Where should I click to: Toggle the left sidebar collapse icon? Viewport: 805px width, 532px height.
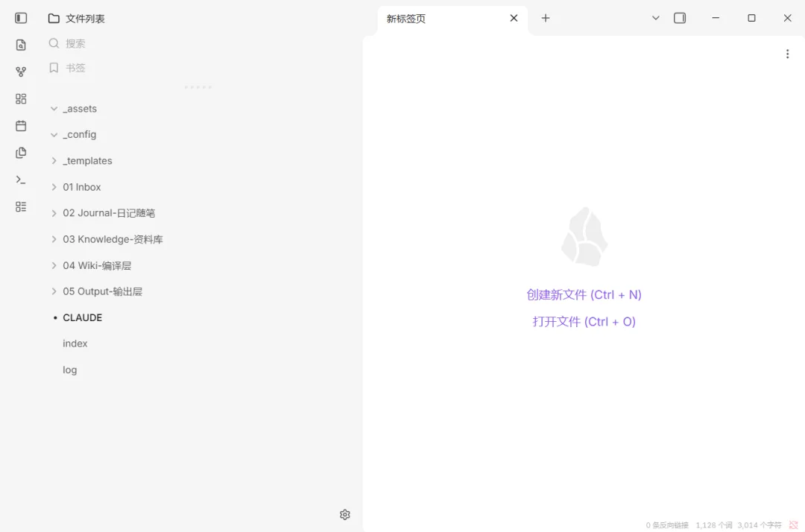pyautogui.click(x=21, y=19)
